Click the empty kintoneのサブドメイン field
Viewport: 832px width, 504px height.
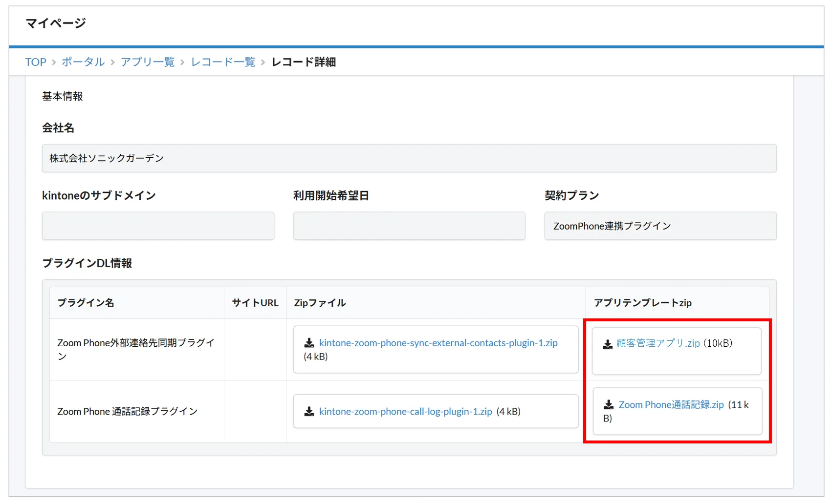pos(158,226)
